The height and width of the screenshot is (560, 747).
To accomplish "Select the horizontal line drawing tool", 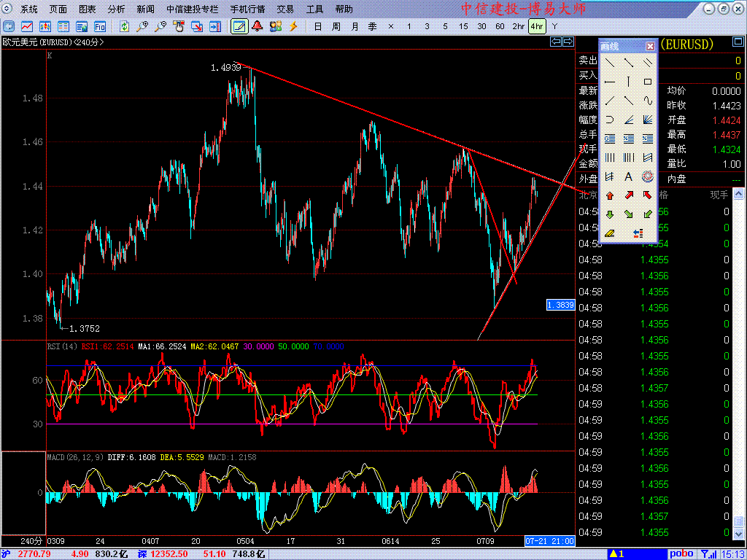I will pyautogui.click(x=609, y=82).
